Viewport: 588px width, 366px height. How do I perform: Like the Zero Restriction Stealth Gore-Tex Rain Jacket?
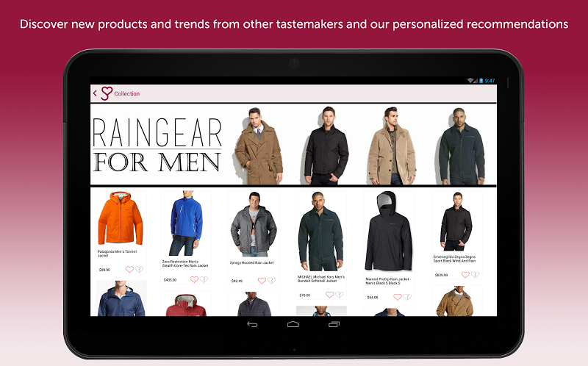(194, 279)
